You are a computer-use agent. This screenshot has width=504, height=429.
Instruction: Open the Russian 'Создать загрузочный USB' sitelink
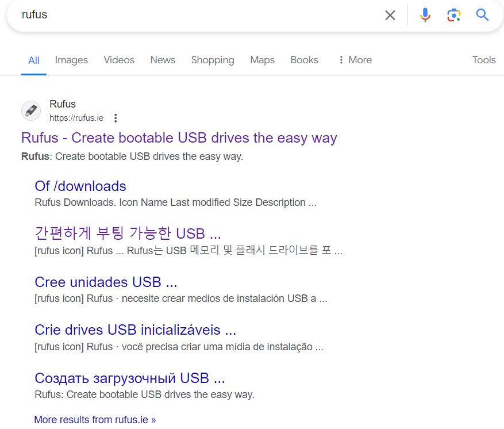coord(130,378)
